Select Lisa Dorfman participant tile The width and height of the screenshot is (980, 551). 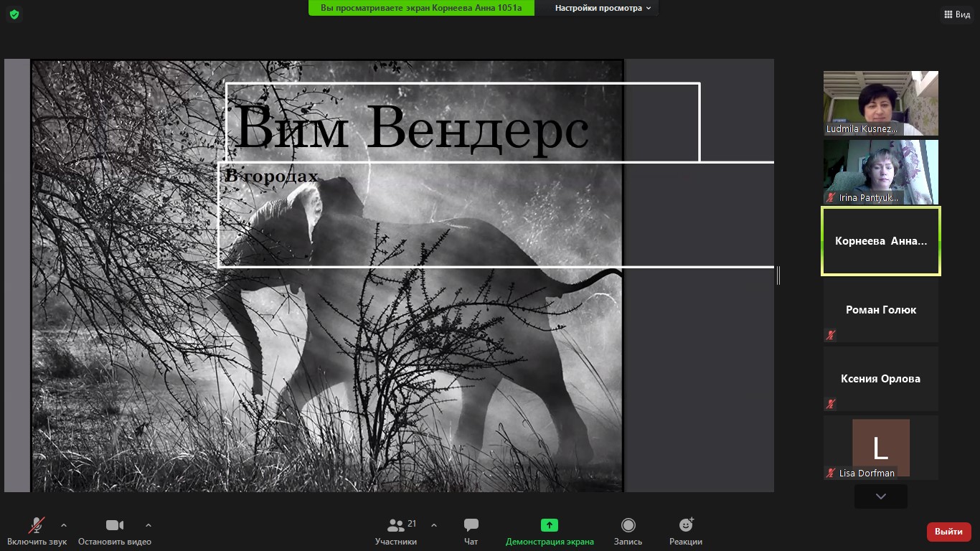coord(881,448)
